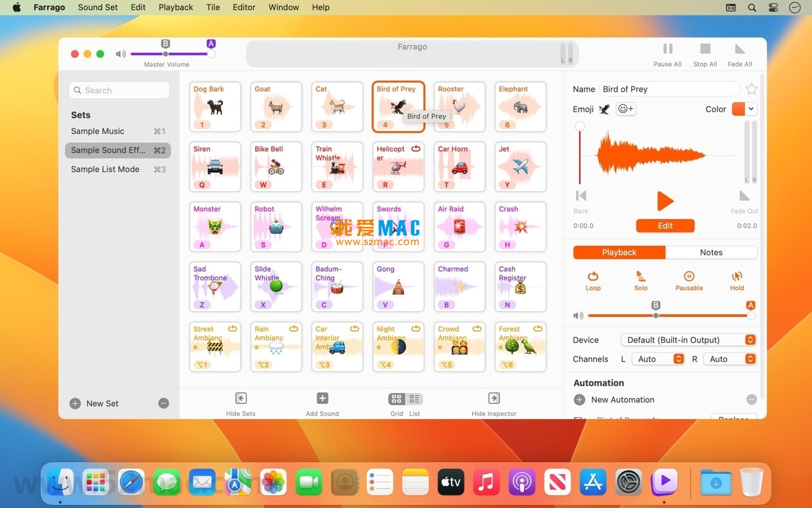Screen dimensions: 812x508
Task: Trigger the Goat sound tile
Action: tap(276, 107)
